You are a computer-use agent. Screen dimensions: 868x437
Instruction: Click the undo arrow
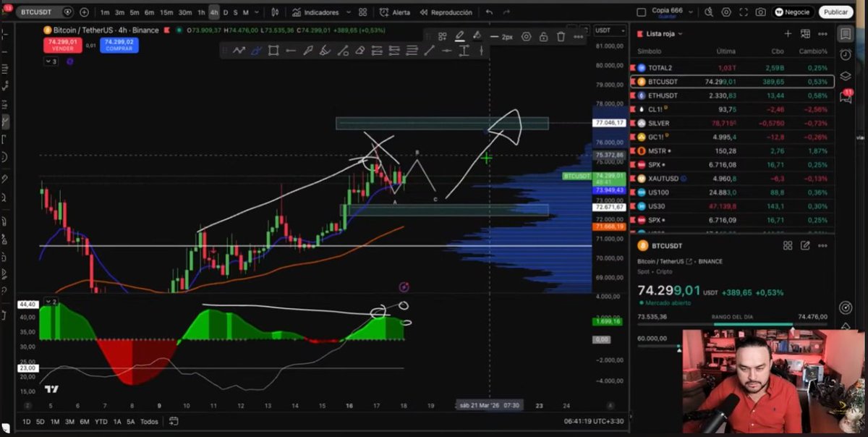[x=490, y=12]
